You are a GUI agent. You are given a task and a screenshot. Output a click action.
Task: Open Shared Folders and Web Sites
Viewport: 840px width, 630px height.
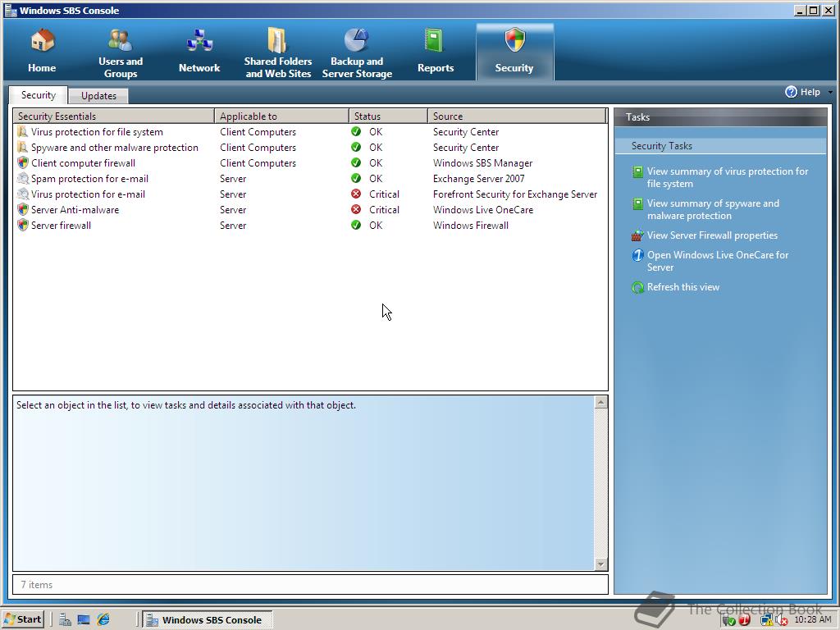tap(278, 53)
